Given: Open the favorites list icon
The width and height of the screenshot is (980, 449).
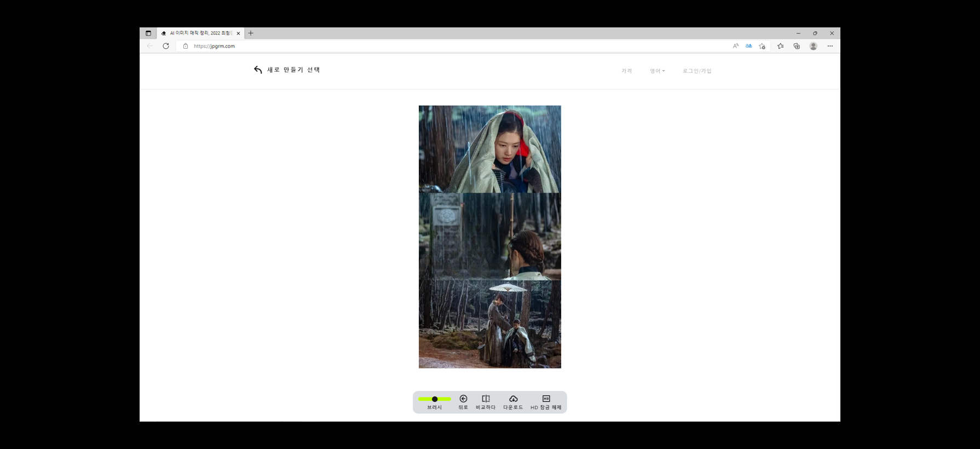Looking at the screenshot, I should pos(780,46).
